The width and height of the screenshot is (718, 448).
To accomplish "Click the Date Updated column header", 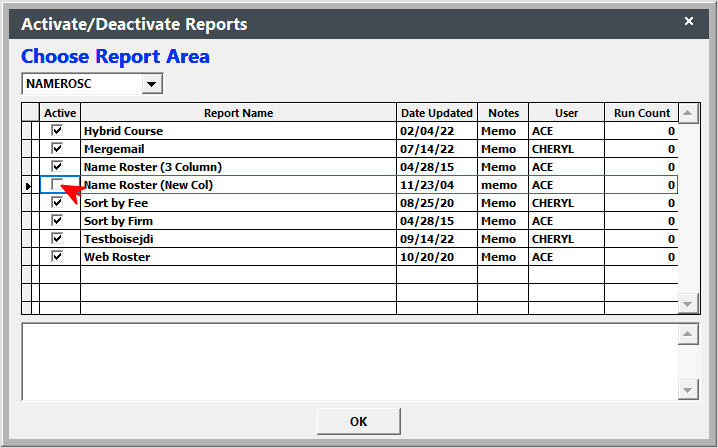I will tap(436, 113).
